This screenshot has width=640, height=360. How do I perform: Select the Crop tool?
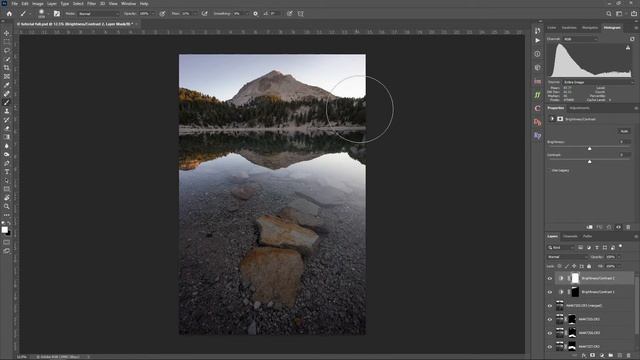[7, 68]
